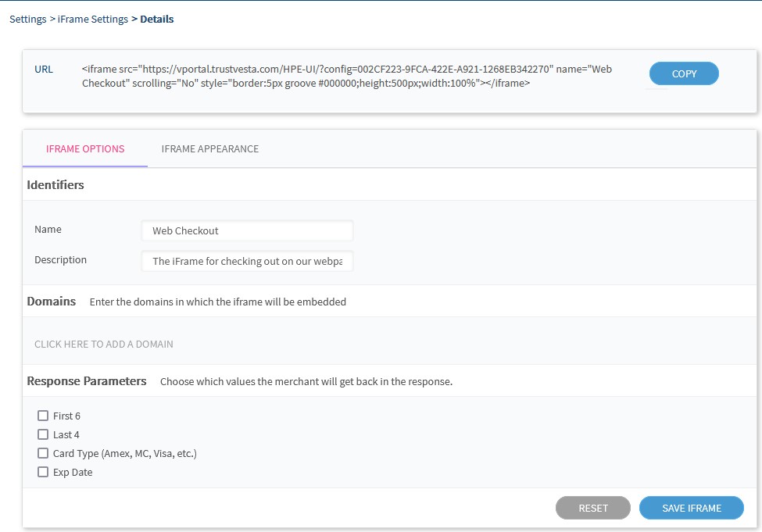
Task: Click the SAVE IFRAME button
Action: pyautogui.click(x=691, y=508)
